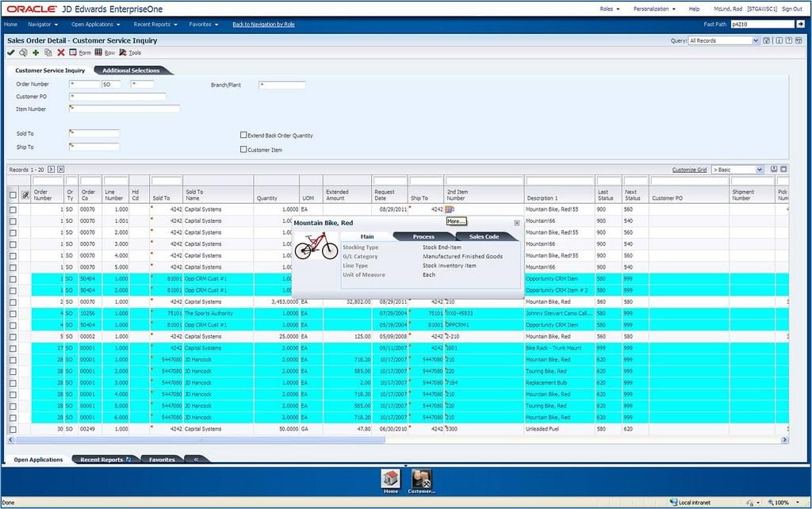Image resolution: width=812 pixels, height=509 pixels.
Task: Click the rightmost icon in the form header
Action: (799, 40)
